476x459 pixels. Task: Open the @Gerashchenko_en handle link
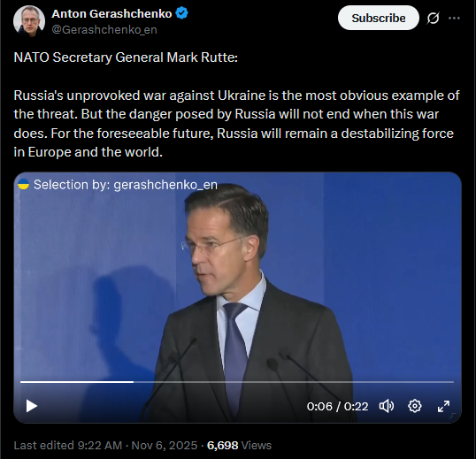coord(104,30)
